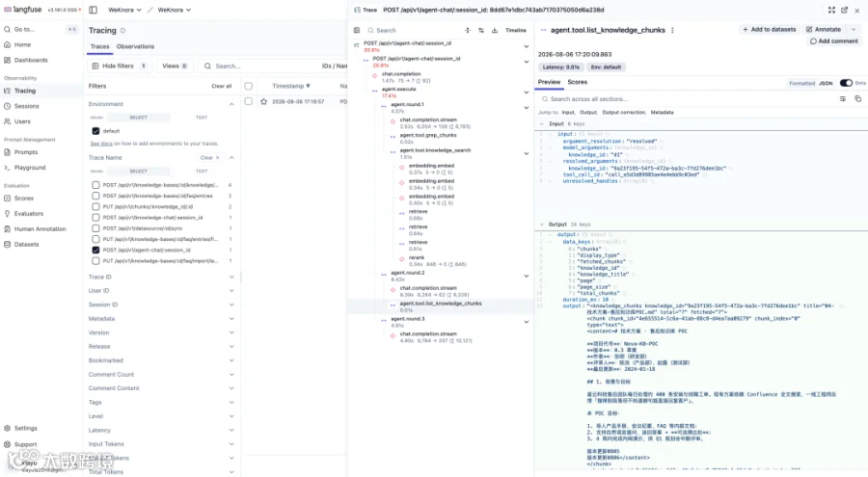Viewport: 868px width, 477px height.
Task: Expand the Metadata filter
Action: pyautogui.click(x=231, y=319)
